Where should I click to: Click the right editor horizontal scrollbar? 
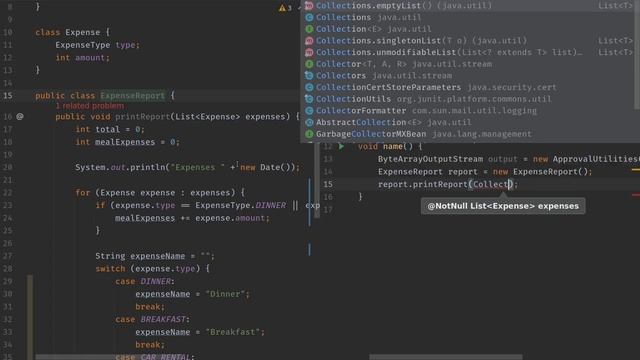[446, 357]
